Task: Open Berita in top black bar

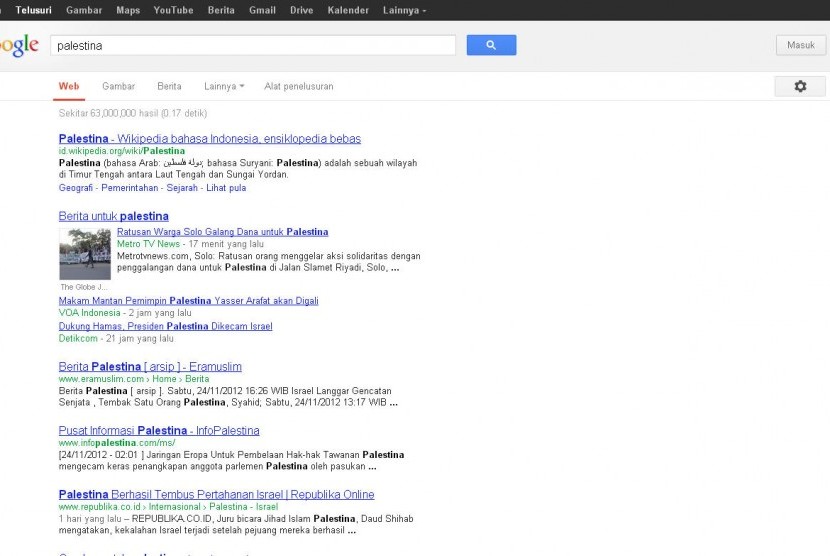Action: (x=221, y=10)
